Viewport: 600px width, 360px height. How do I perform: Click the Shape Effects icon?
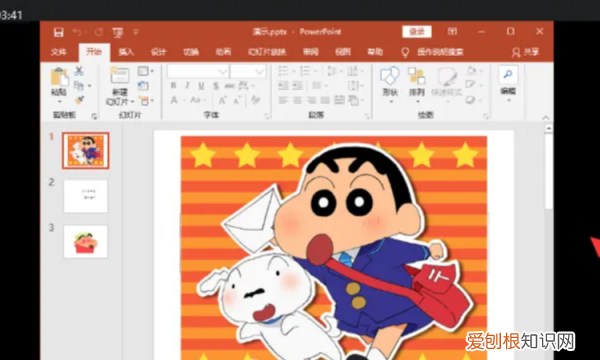(x=471, y=100)
